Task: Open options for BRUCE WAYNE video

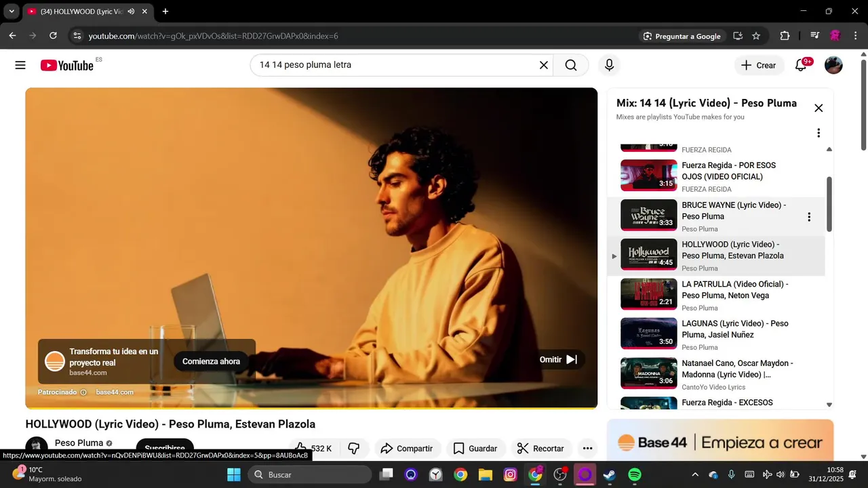Action: [808, 217]
